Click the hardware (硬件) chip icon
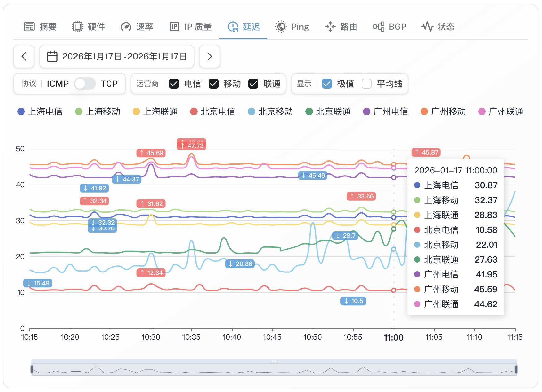The height and width of the screenshot is (392, 542). click(x=77, y=27)
